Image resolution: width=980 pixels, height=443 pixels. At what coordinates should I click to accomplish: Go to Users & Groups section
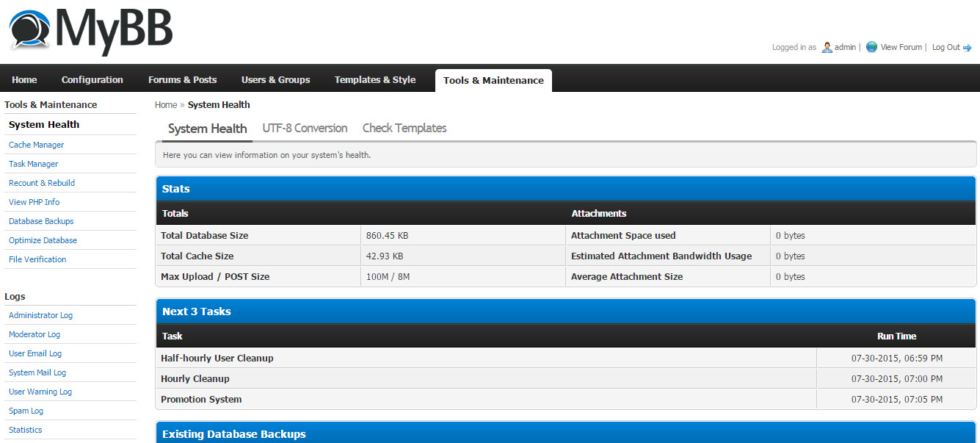(x=276, y=80)
